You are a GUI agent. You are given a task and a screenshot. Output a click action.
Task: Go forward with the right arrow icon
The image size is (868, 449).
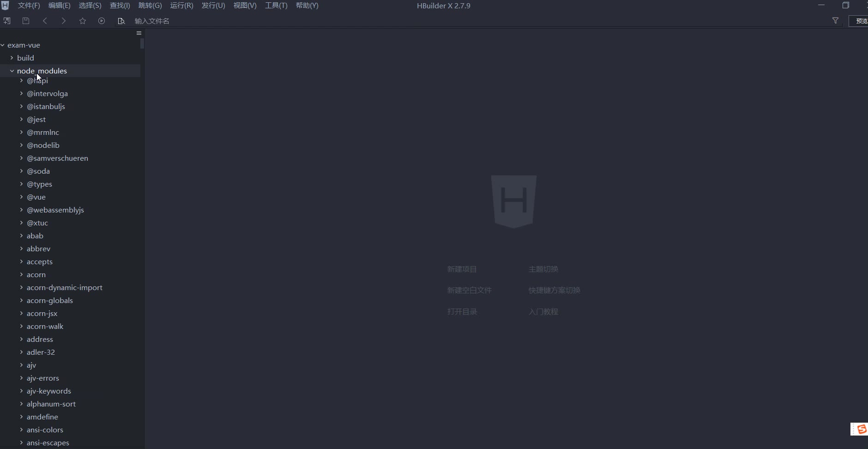[64, 21]
